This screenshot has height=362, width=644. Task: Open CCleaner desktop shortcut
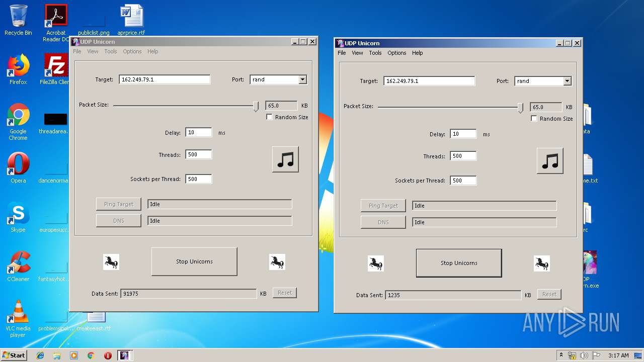point(18,266)
